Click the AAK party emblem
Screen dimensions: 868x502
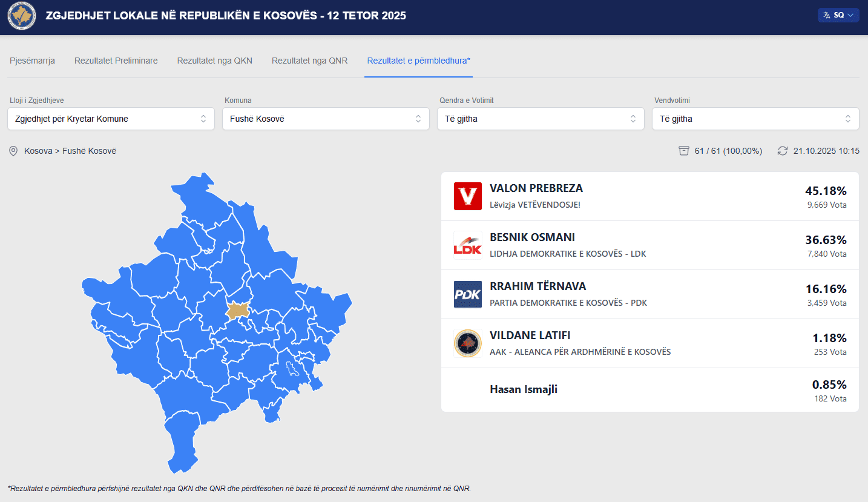tap(467, 343)
